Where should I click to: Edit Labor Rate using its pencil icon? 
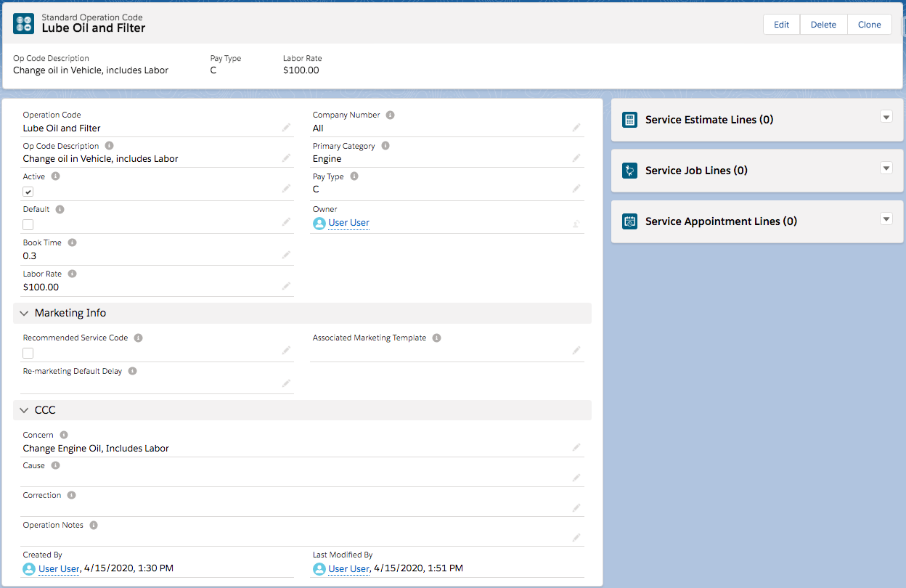point(286,287)
